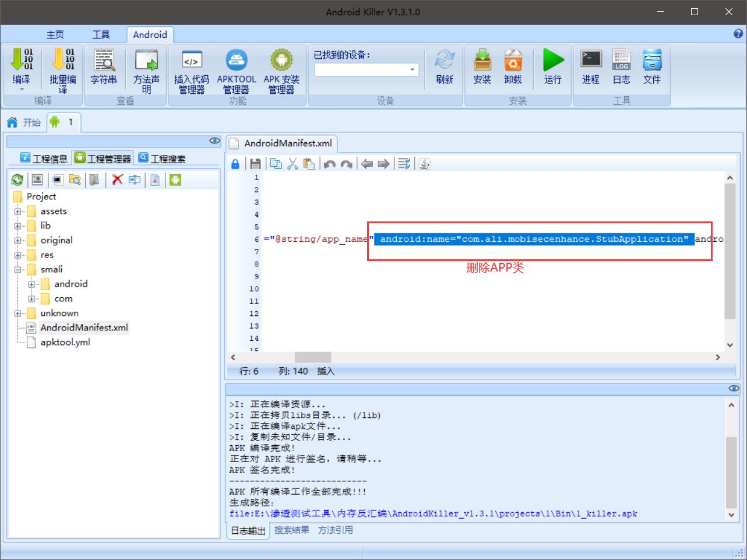Expand the res folder node
747x560 pixels.
coord(17,255)
